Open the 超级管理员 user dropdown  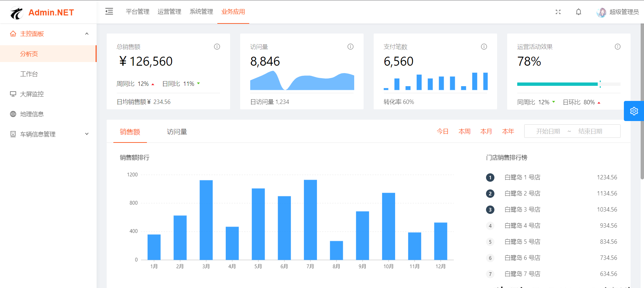pos(618,12)
